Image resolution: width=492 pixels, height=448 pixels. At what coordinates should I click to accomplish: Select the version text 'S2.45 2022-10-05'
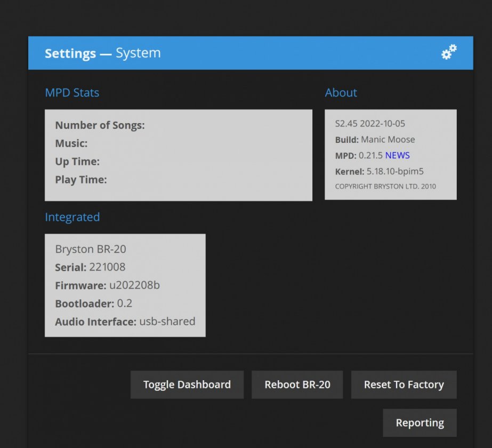[370, 123]
